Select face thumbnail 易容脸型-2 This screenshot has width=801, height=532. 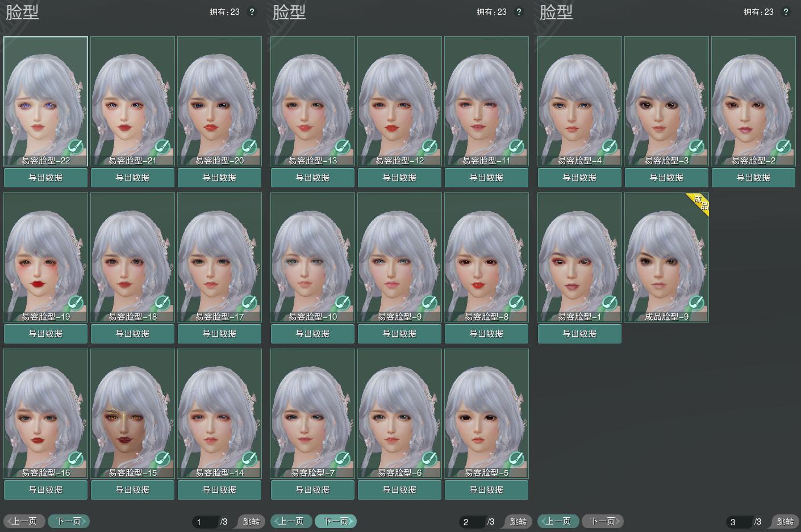coord(754,101)
